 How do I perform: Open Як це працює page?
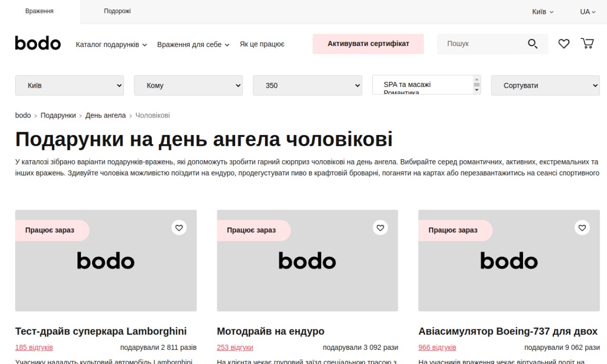tap(262, 44)
